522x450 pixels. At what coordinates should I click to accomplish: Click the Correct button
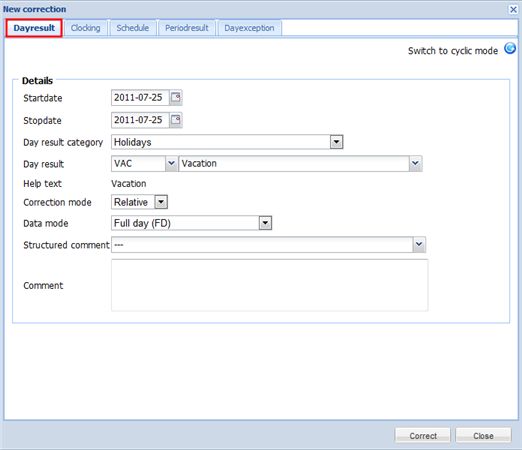(x=423, y=436)
